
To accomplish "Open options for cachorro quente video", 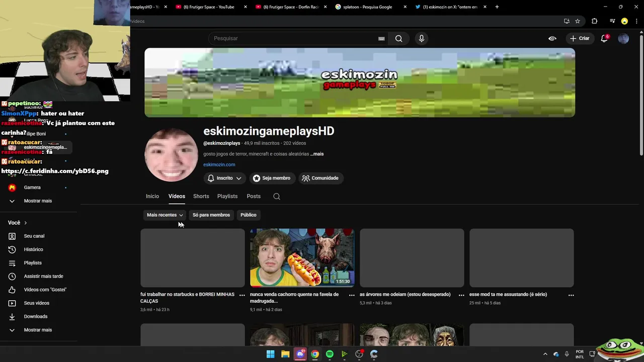I will [352, 295].
